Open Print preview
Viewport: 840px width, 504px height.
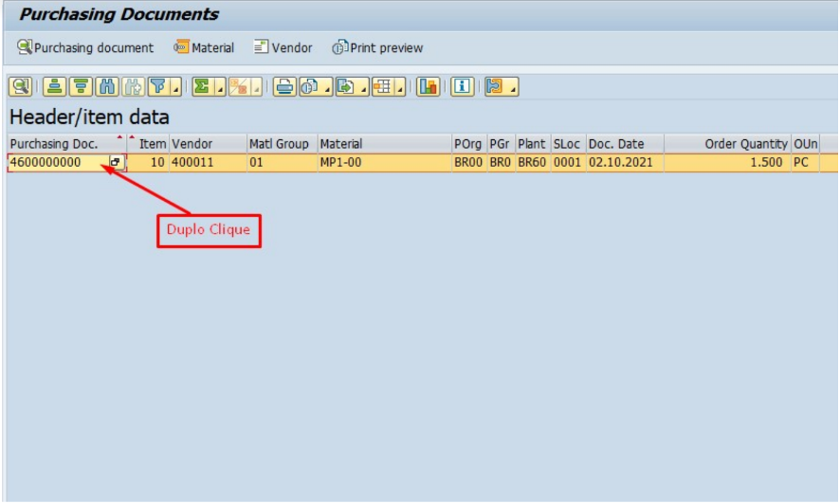tap(377, 47)
